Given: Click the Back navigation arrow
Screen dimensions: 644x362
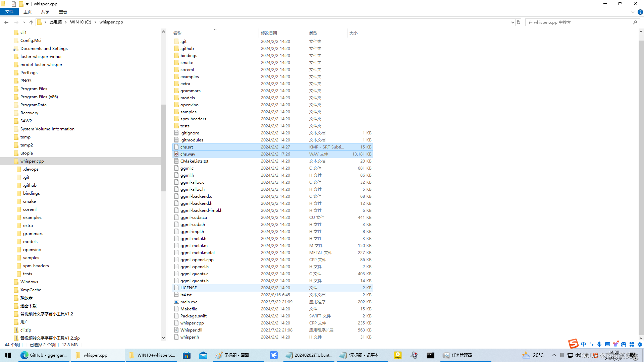Looking at the screenshot, I should 6,22.
